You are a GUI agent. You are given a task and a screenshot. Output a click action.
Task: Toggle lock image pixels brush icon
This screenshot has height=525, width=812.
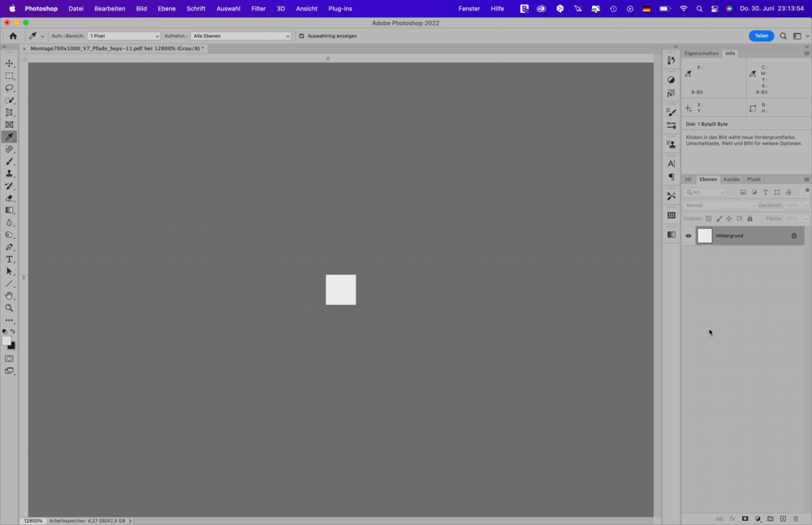point(719,219)
